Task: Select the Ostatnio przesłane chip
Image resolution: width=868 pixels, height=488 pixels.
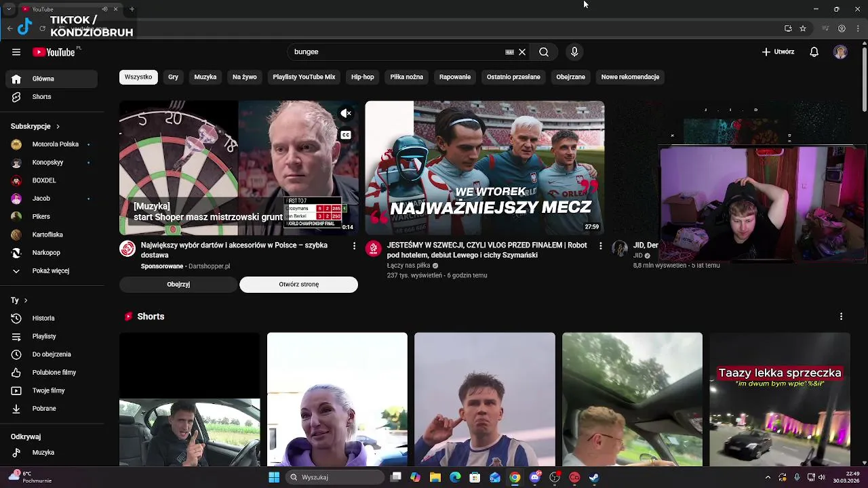Action: (513, 77)
